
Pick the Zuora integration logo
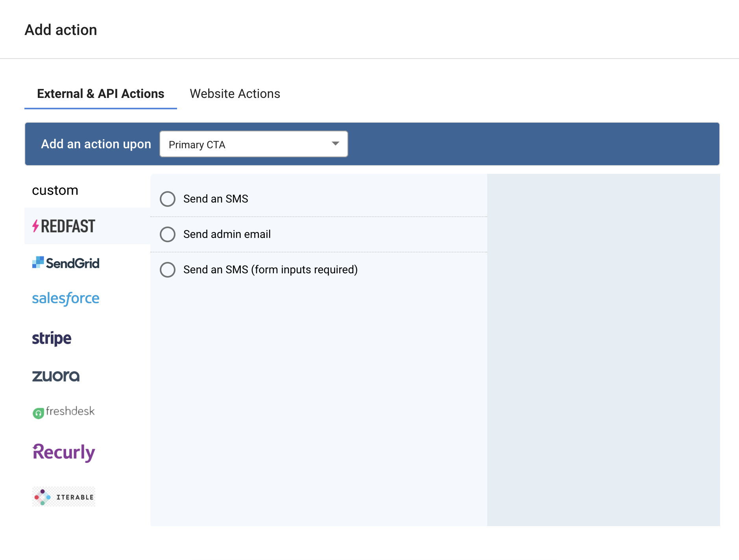click(56, 376)
